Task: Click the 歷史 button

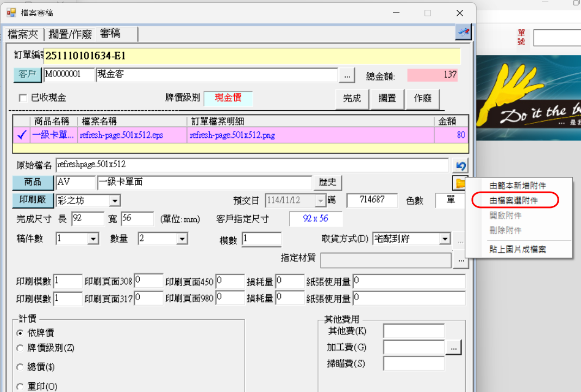Action: [327, 183]
